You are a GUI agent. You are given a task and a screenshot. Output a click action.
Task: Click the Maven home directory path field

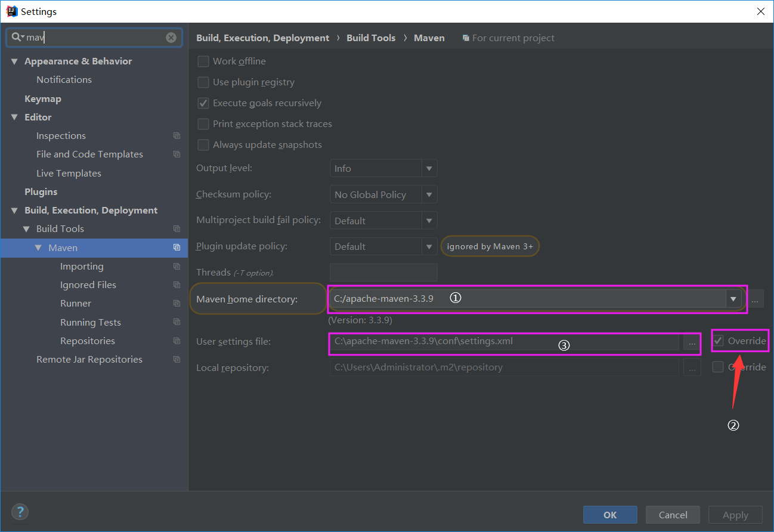(x=528, y=299)
